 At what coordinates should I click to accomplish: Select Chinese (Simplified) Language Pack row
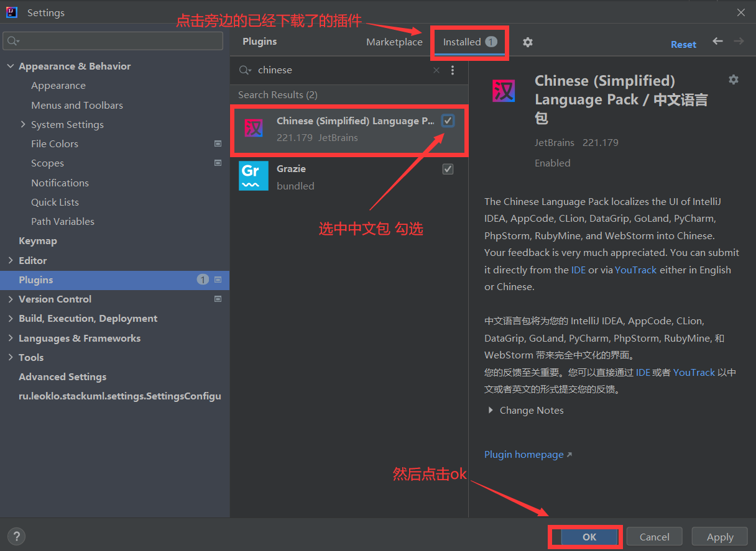(x=349, y=129)
